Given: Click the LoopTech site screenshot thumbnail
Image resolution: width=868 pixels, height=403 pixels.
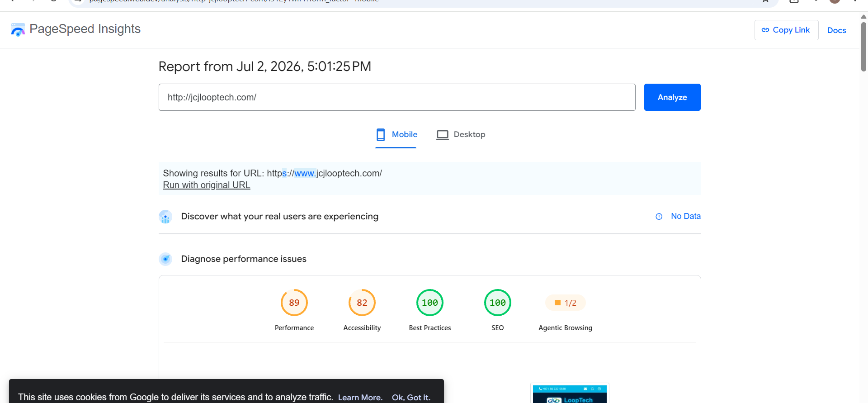Looking at the screenshot, I should [x=570, y=393].
